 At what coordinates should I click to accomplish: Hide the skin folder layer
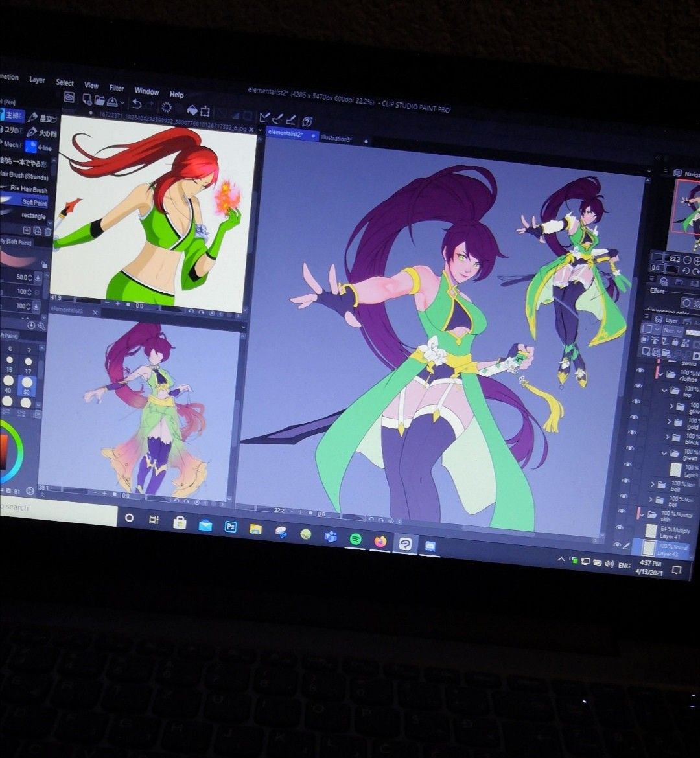[x=622, y=511]
